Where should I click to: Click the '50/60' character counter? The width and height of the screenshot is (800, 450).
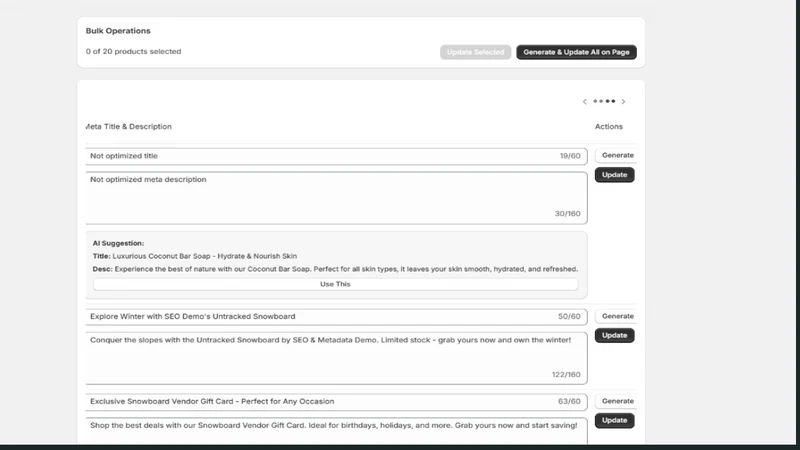point(569,316)
